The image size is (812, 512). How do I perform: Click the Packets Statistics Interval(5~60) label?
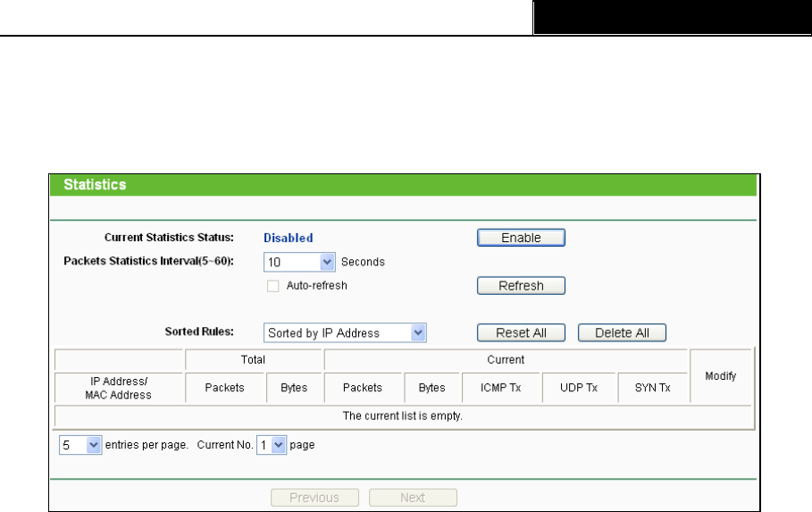pyautogui.click(x=148, y=261)
